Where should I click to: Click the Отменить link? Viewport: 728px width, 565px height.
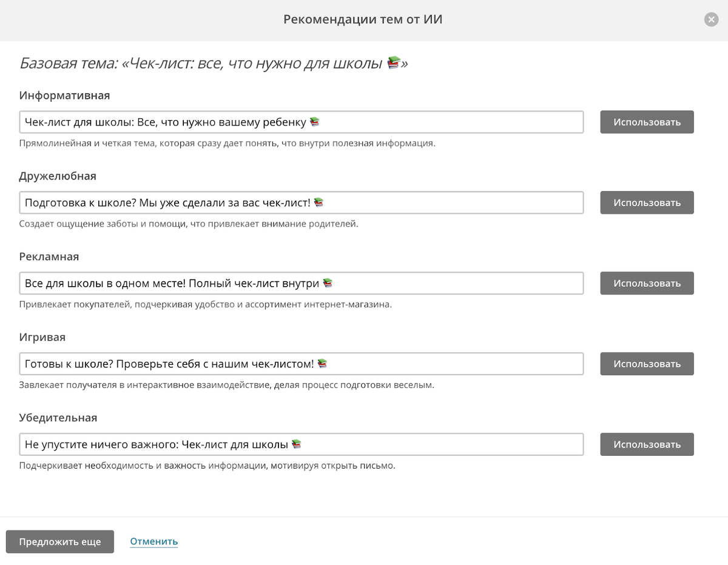point(153,541)
